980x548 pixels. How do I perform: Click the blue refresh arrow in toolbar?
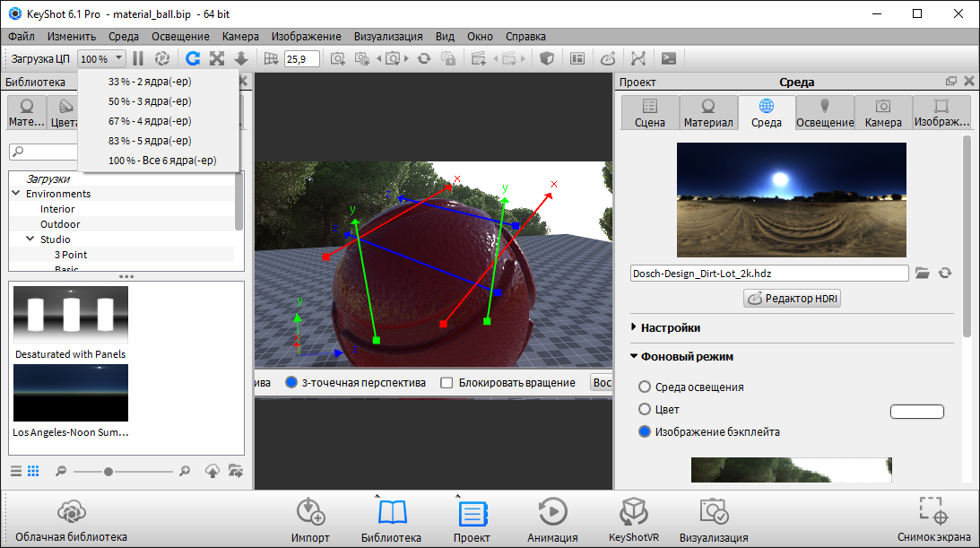pos(193,58)
